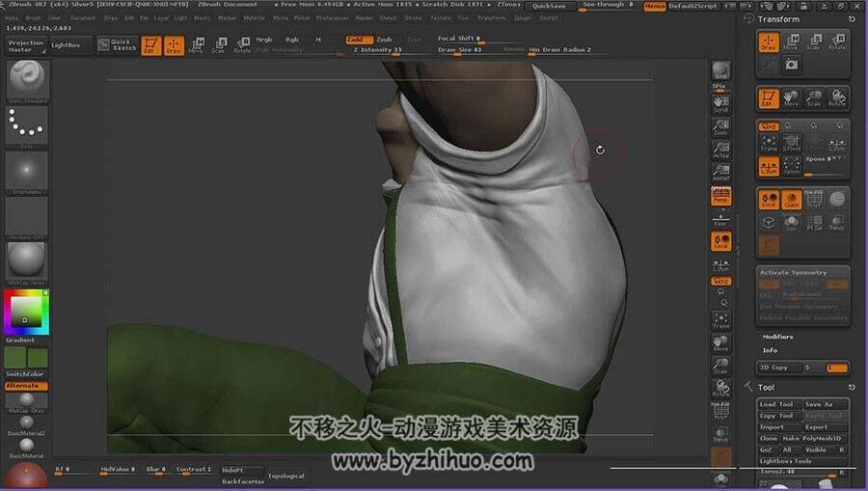Screen dimensions: 868x491
Task: Toggle Floor grid button in right shelf
Action: click(x=720, y=219)
